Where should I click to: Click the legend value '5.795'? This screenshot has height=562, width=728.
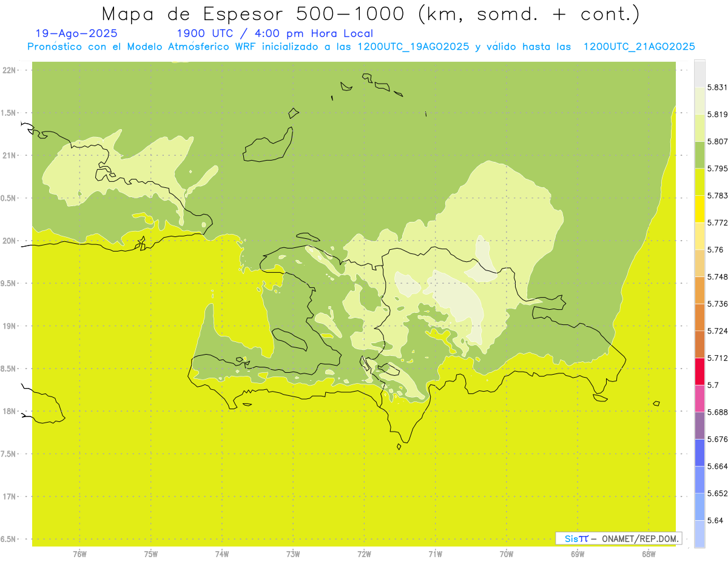(x=717, y=169)
